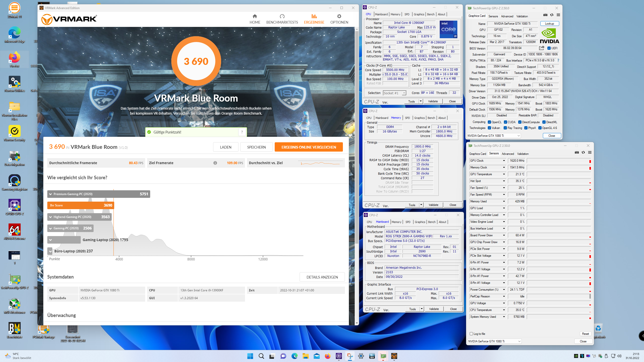
Task: Open Tools dropdown arrow in CPU-Z CPU window
Action: pyautogui.click(x=421, y=101)
